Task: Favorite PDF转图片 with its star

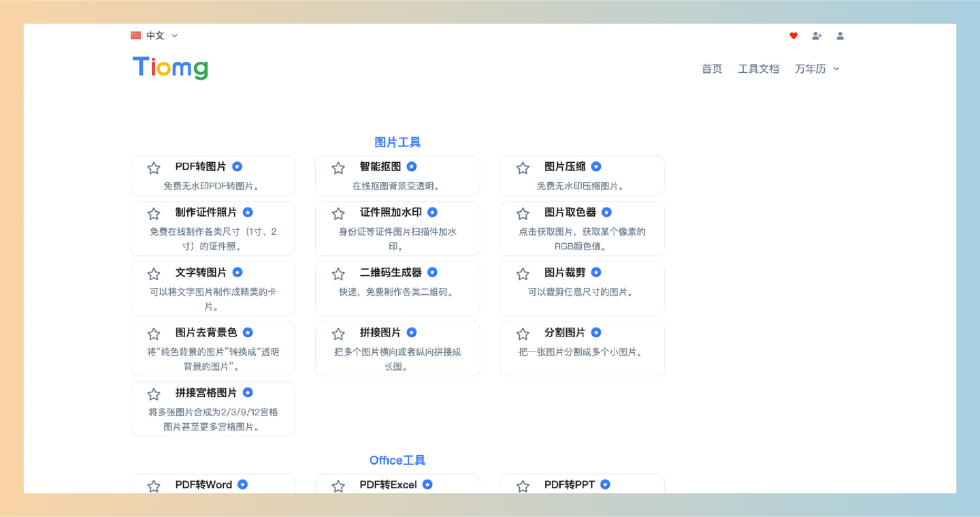Action: pos(154,168)
